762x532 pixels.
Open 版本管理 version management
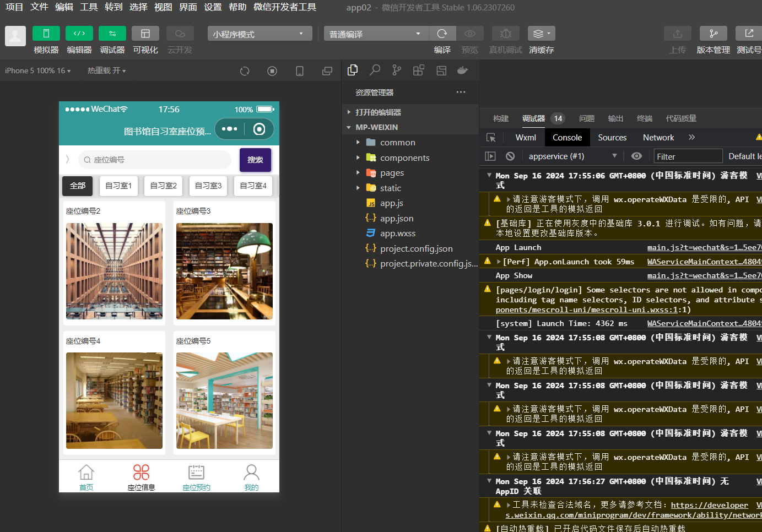tap(715, 33)
